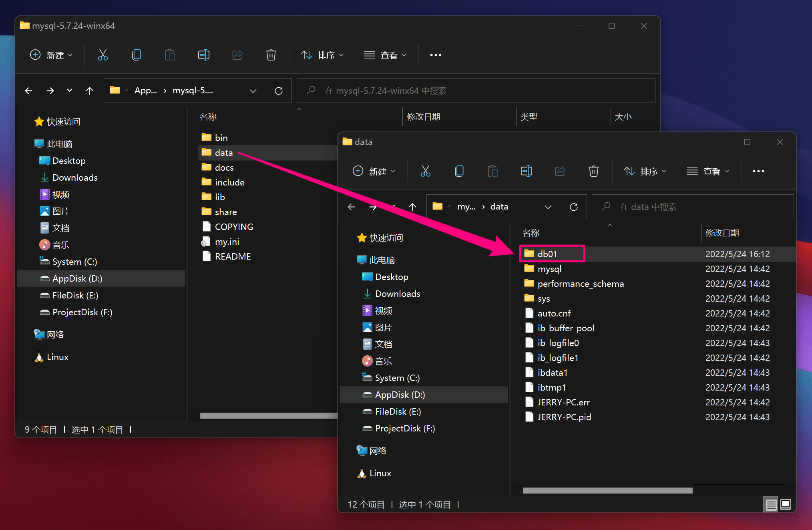Click the search field in data window
The image size is (812, 530).
(x=693, y=207)
